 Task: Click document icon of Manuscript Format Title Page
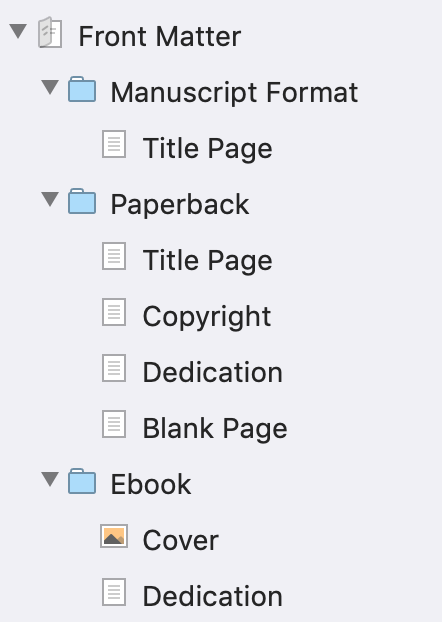coord(114,144)
